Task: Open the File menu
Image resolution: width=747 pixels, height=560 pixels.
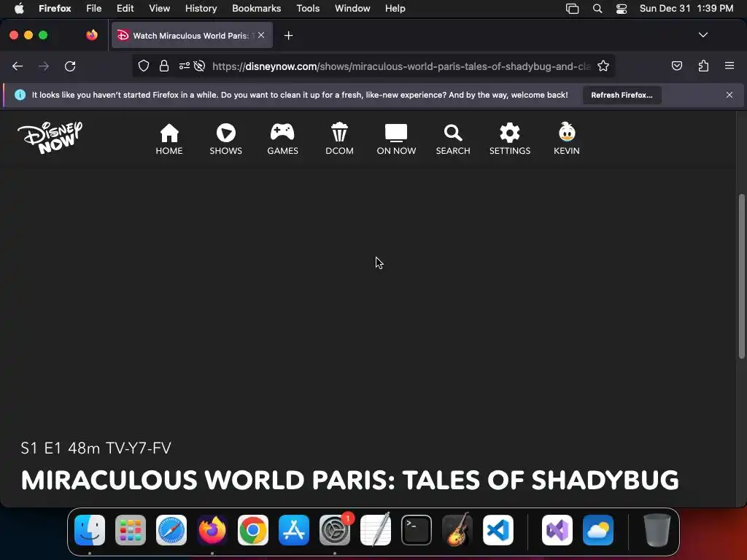Action: pyautogui.click(x=94, y=9)
